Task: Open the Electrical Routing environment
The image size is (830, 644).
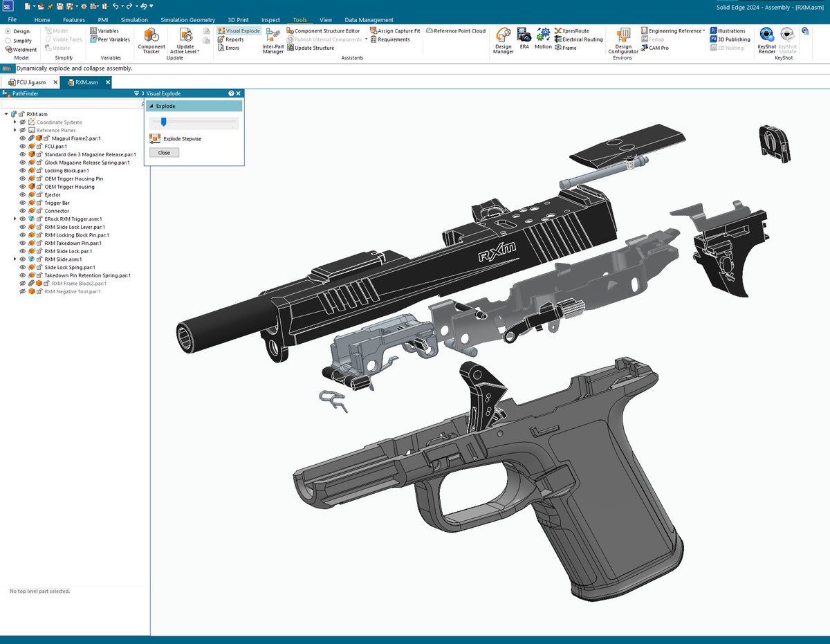Action: tap(578, 39)
